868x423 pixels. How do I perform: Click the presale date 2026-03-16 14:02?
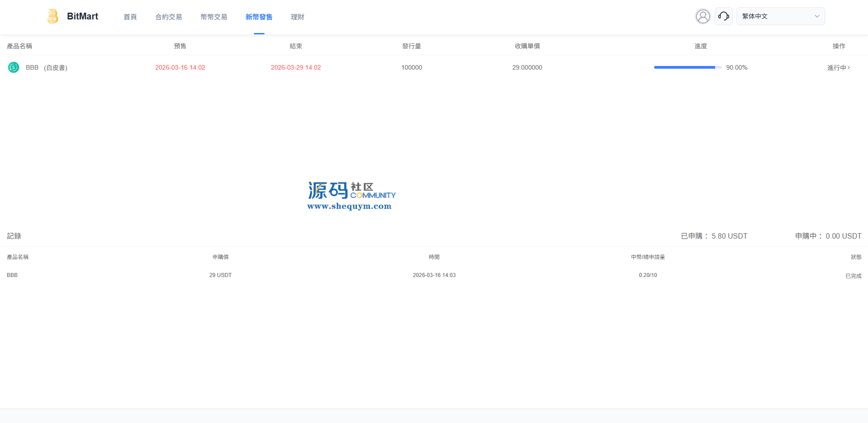180,67
